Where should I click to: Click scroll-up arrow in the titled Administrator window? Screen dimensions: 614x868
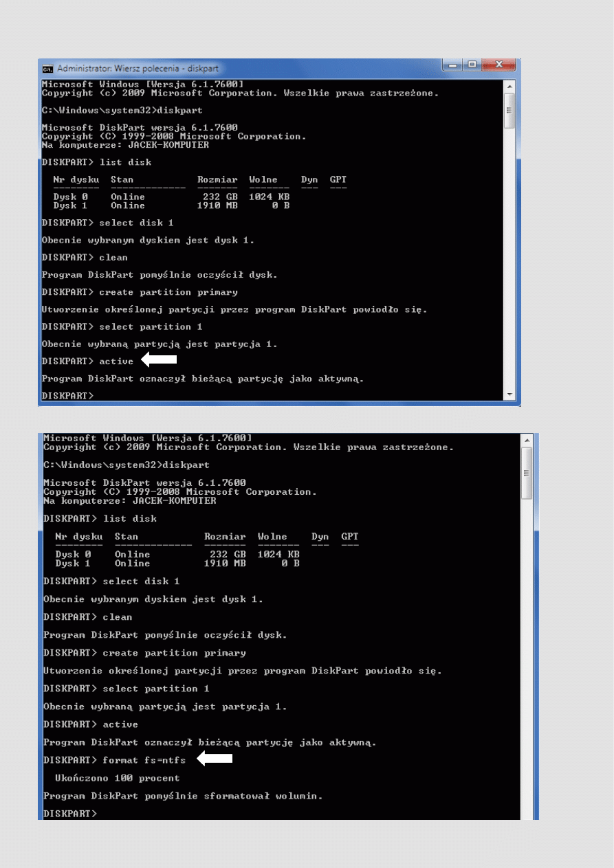509,86
